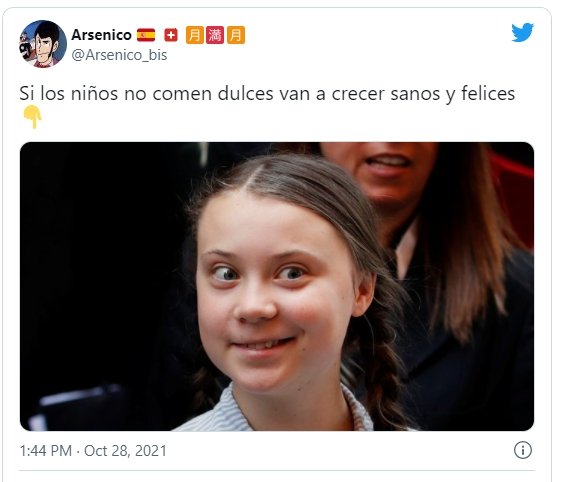
Task: Open the 1:44 PM tweet timestamp
Action: pos(46,451)
